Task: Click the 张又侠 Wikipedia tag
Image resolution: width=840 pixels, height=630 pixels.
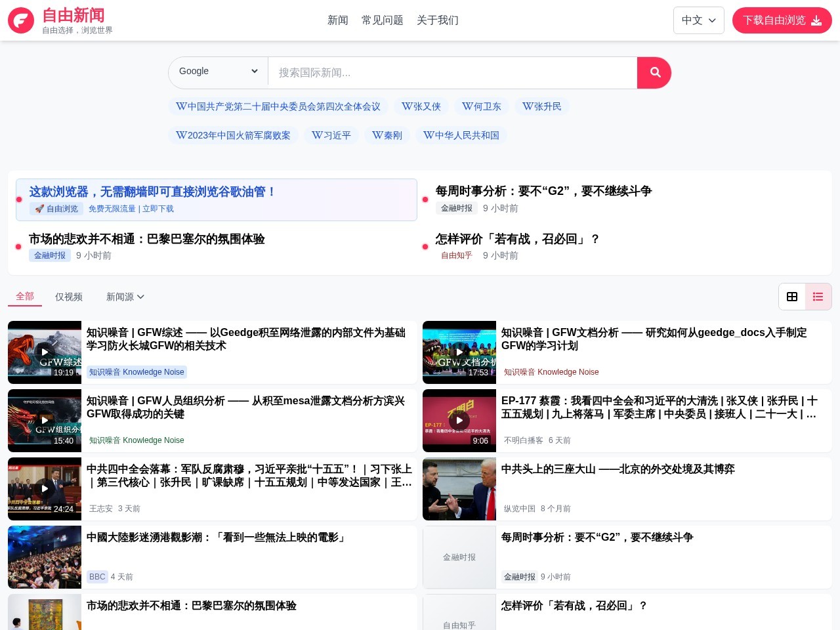Action: click(x=421, y=106)
